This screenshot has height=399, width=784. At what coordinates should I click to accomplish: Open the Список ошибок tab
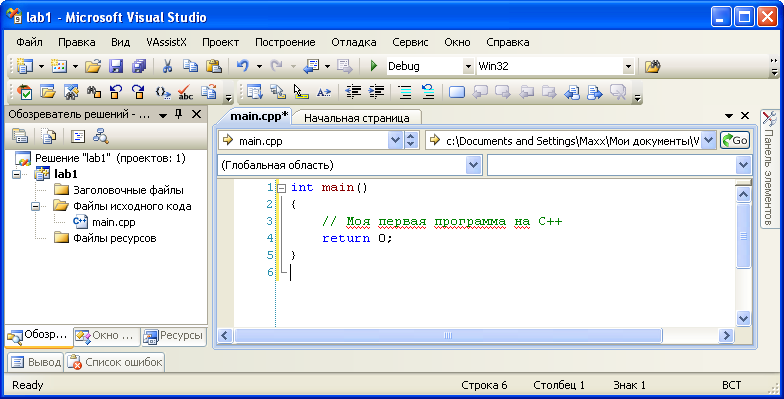115,362
